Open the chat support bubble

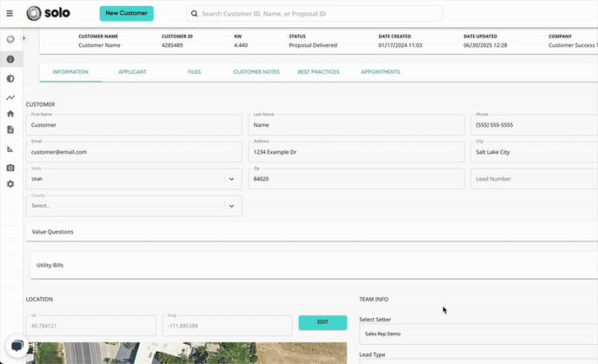pos(17,346)
